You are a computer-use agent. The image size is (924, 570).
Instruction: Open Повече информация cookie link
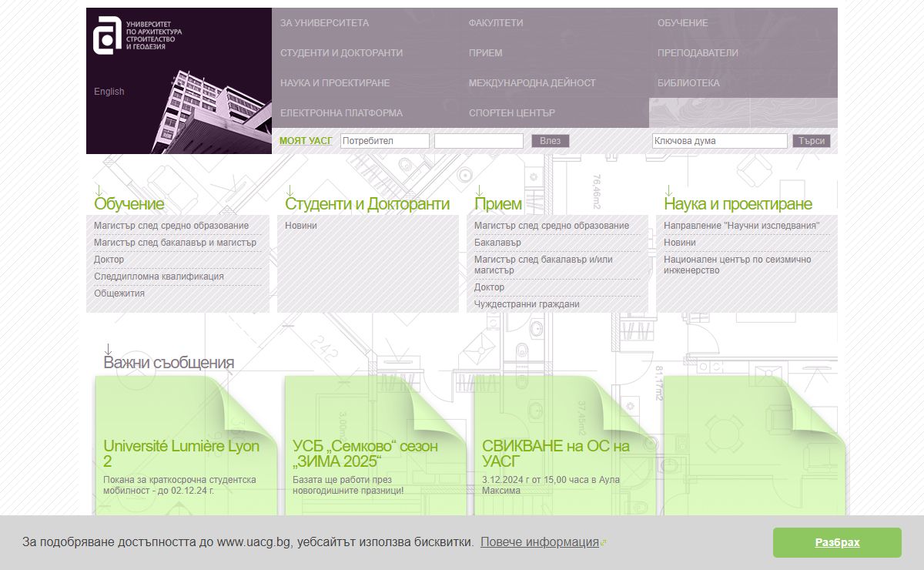pyautogui.click(x=540, y=542)
